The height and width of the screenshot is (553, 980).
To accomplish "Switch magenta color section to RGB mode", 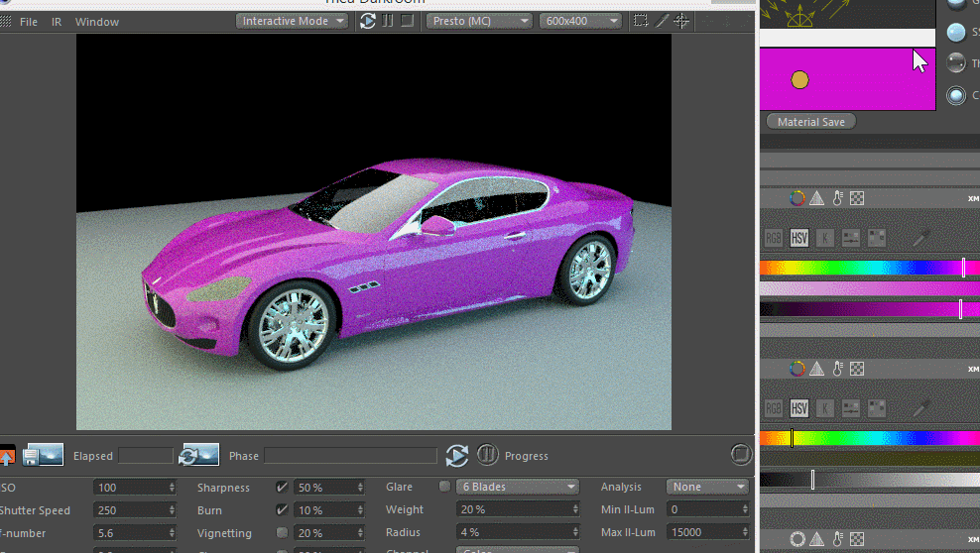I will 773,238.
